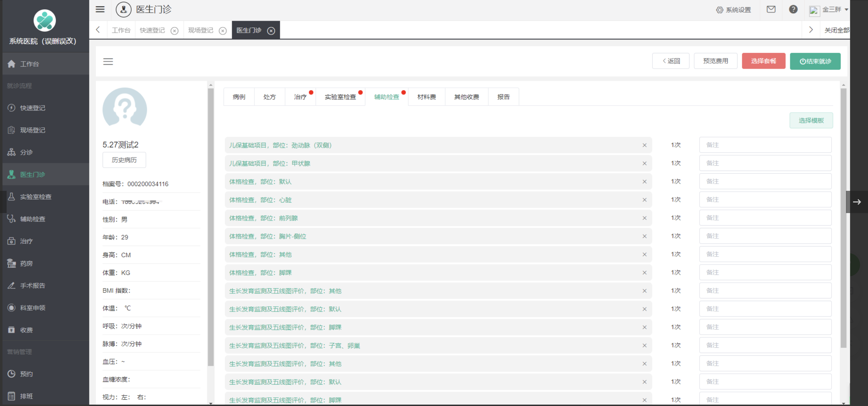Screen dimensions: 868x406
Task: Open 治疗 in sidebar menu
Action: [x=46, y=241]
